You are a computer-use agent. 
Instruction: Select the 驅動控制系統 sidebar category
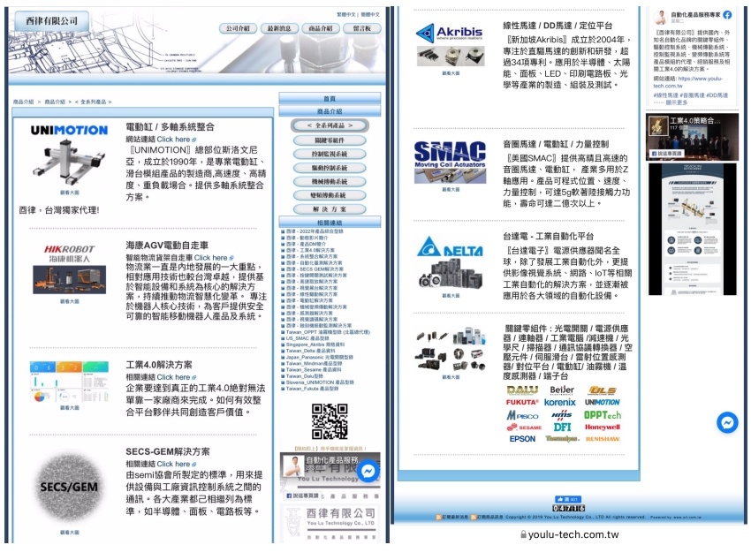tap(330, 169)
